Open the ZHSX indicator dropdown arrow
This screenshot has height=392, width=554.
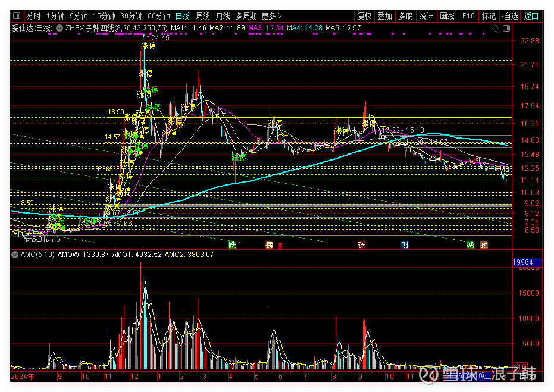click(61, 28)
